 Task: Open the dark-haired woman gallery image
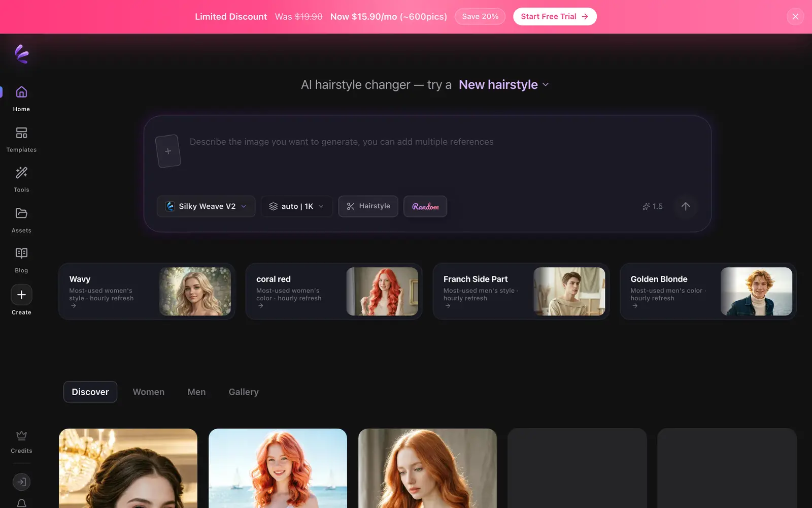click(128, 468)
